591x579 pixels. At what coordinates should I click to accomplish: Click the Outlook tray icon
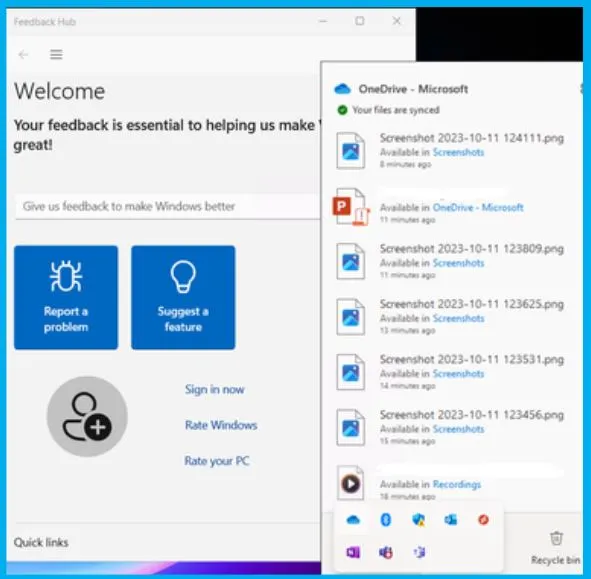coord(451,520)
